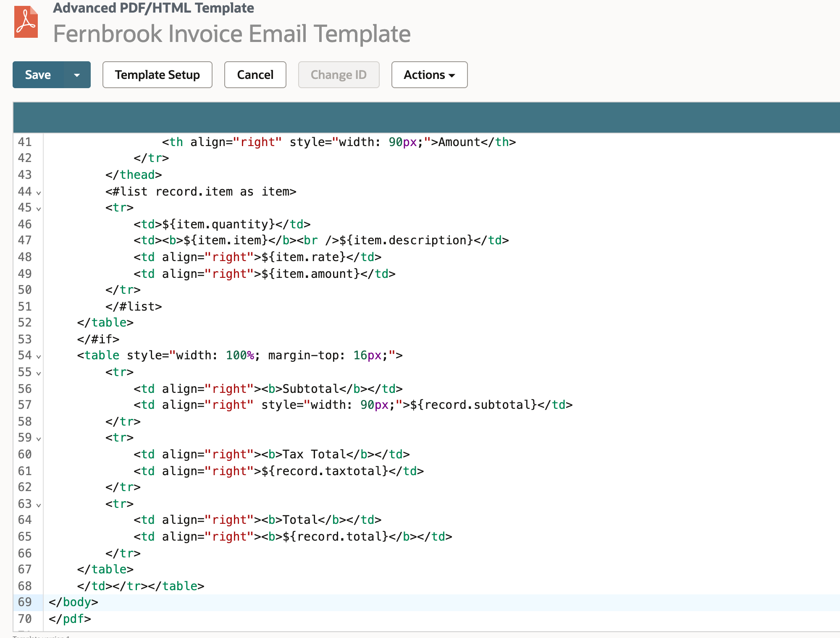The image size is (840, 638).
Task: Click the </td></tr></table> line 68
Action: tap(141, 586)
